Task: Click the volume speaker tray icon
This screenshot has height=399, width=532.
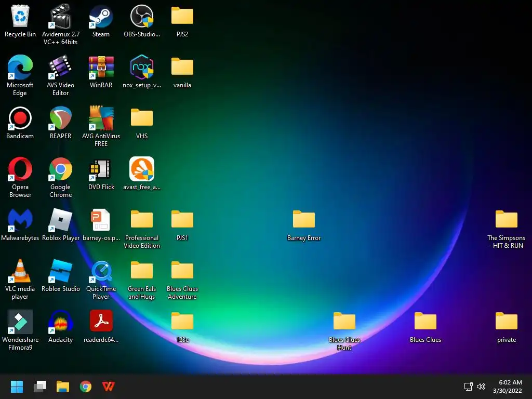Action: [481, 387]
